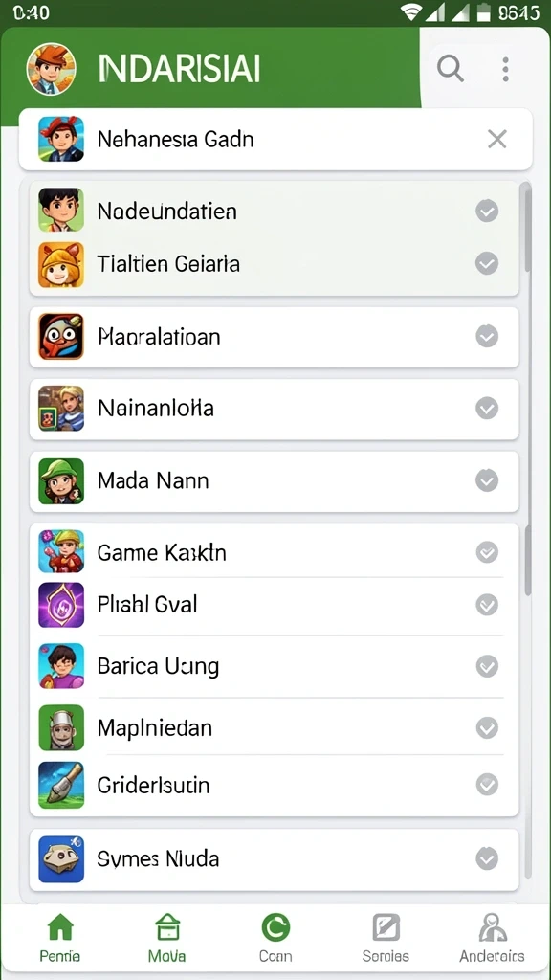Toggle the checkmark for Nodeundatien
The image size is (551, 980).
pos(487,212)
